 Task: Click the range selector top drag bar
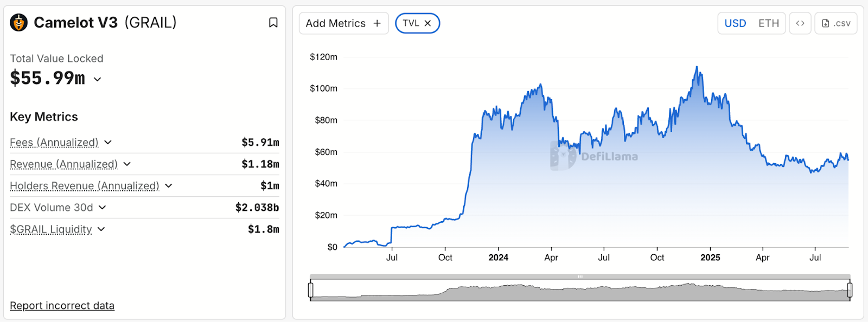click(x=580, y=276)
